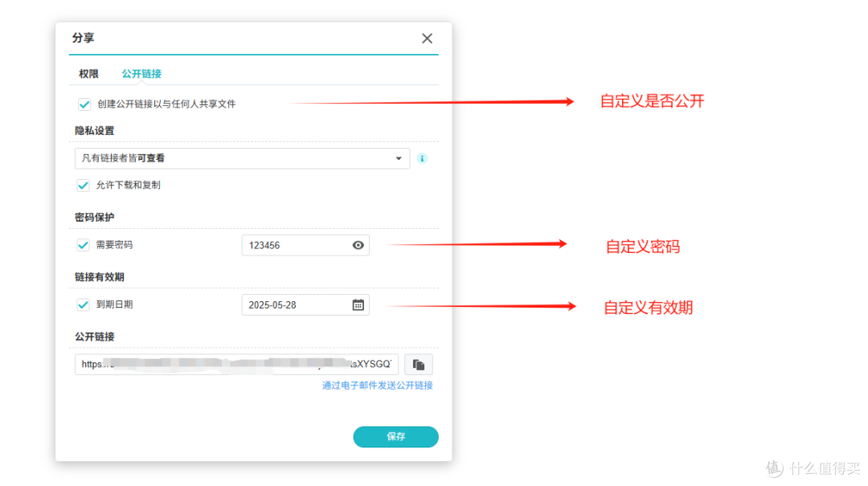
Task: Switch to the 权限 tab
Action: [88, 74]
